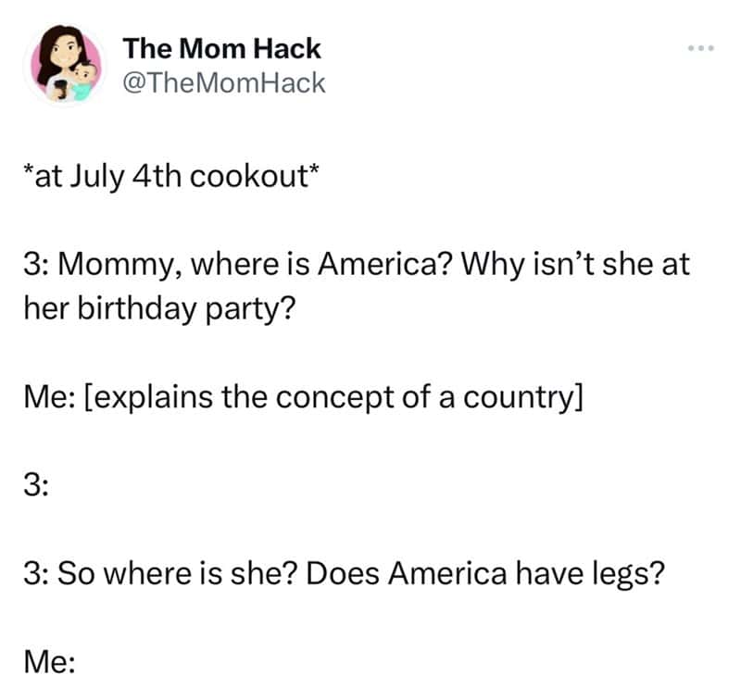Click the mom's face in the avatar
Screen dimensions: 741x700
(x=65, y=49)
